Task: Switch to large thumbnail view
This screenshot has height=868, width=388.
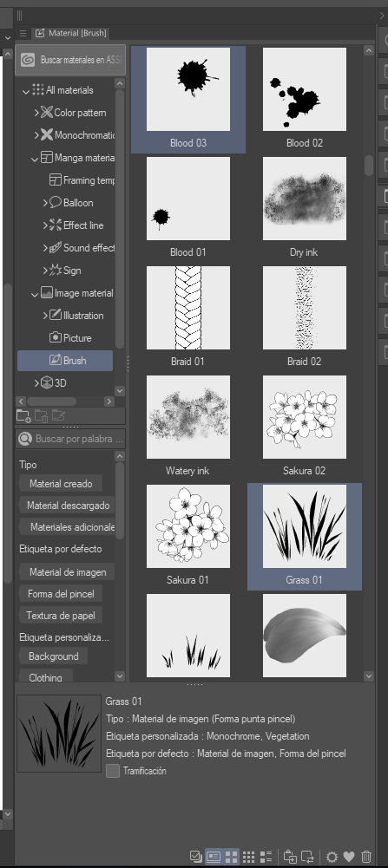Action: click(231, 857)
